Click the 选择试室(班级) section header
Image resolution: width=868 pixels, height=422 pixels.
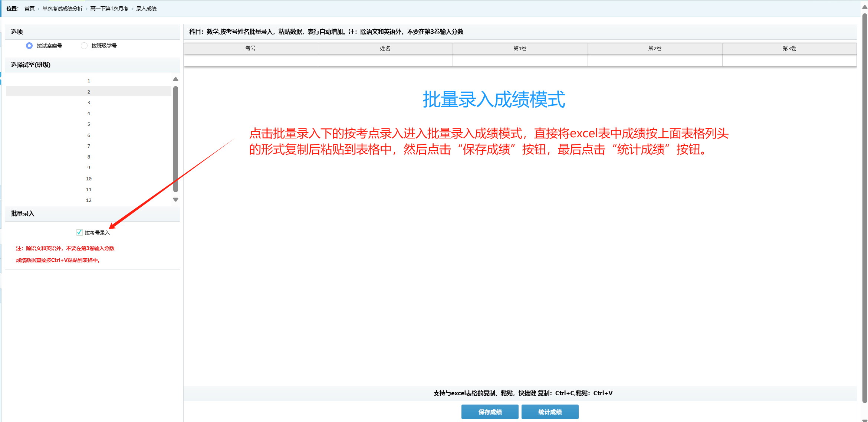pos(92,65)
